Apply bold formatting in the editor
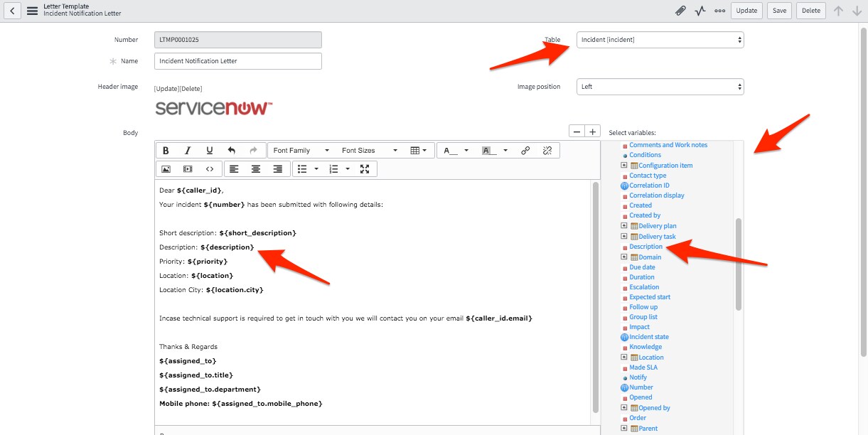 click(x=166, y=151)
